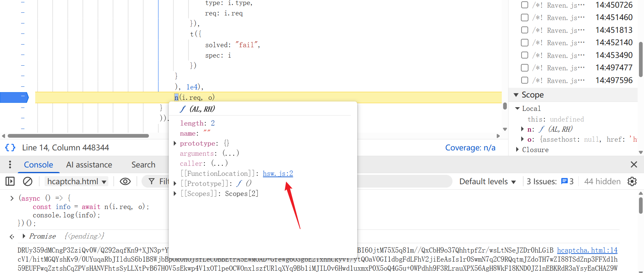Image resolution: width=644 pixels, height=273 pixels.
Task: Collapse the Scope section
Action: (x=516, y=95)
